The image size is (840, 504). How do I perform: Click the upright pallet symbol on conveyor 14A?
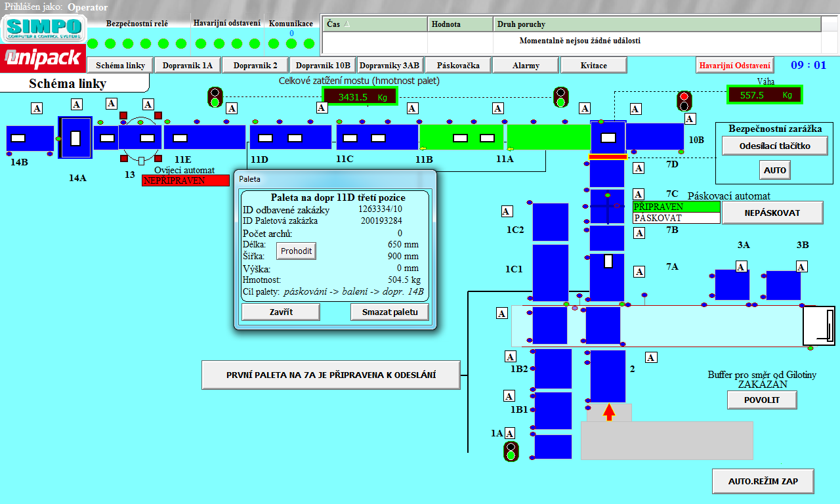pyautogui.click(x=75, y=138)
